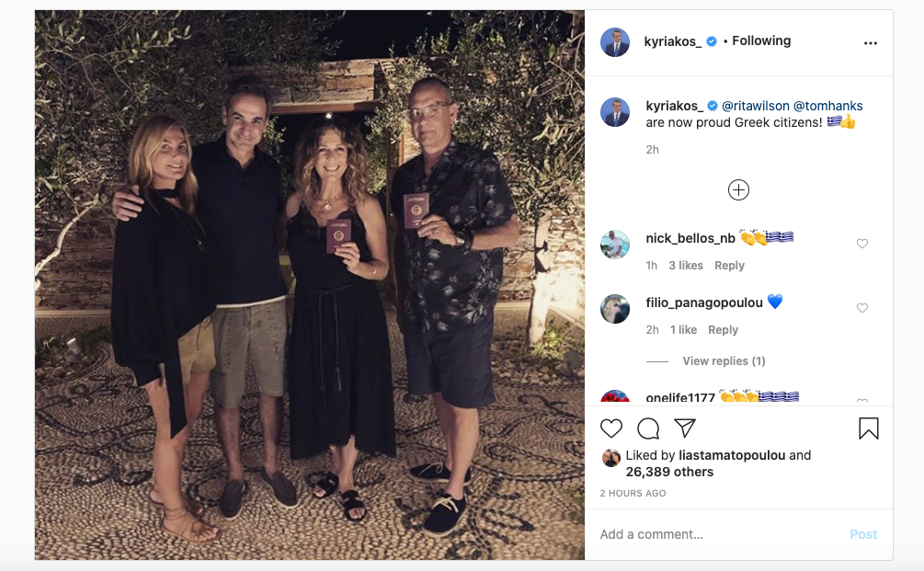Like nick_bellos_nb's comment
Viewport: 924px width, 571px height.
(x=862, y=244)
